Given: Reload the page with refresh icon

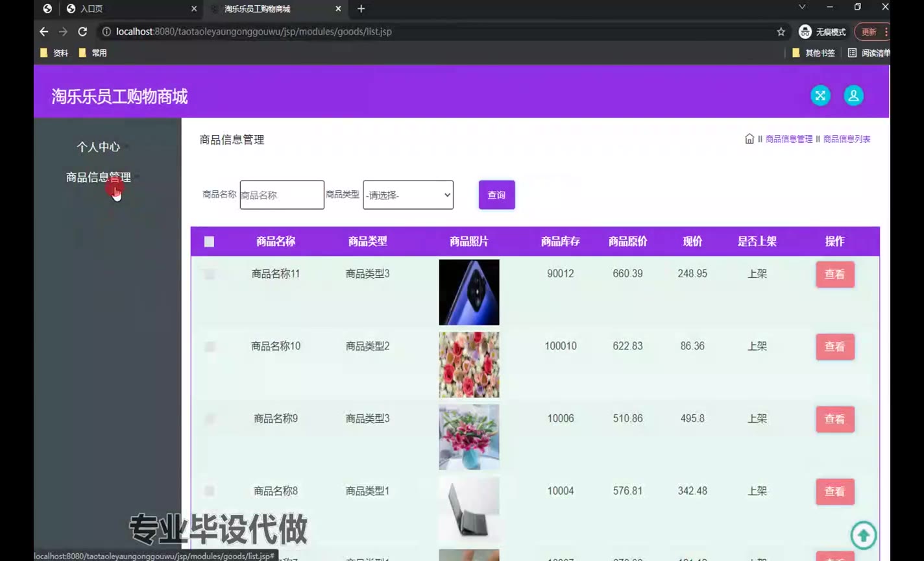Looking at the screenshot, I should coord(82,32).
